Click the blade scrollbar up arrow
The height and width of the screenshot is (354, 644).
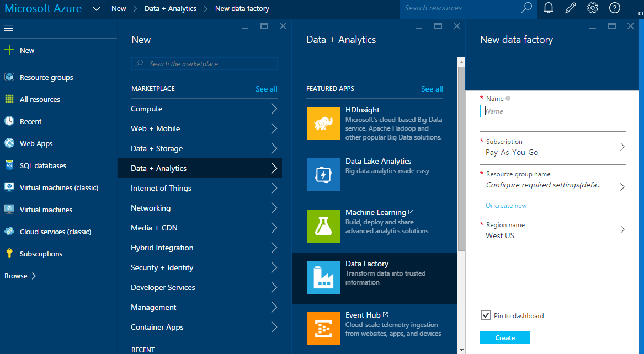tap(461, 62)
